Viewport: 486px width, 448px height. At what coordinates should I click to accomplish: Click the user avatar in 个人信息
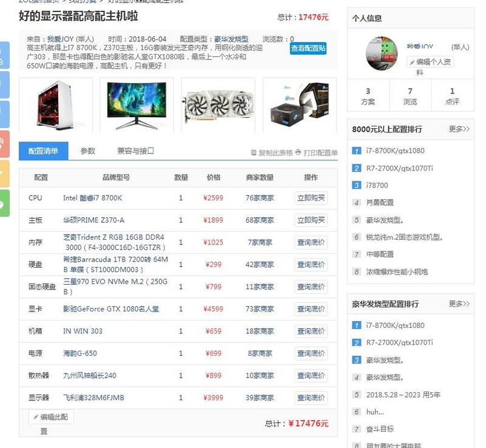tap(382, 53)
